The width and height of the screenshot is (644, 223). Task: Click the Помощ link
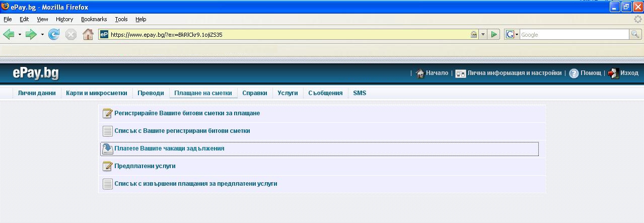click(x=591, y=73)
